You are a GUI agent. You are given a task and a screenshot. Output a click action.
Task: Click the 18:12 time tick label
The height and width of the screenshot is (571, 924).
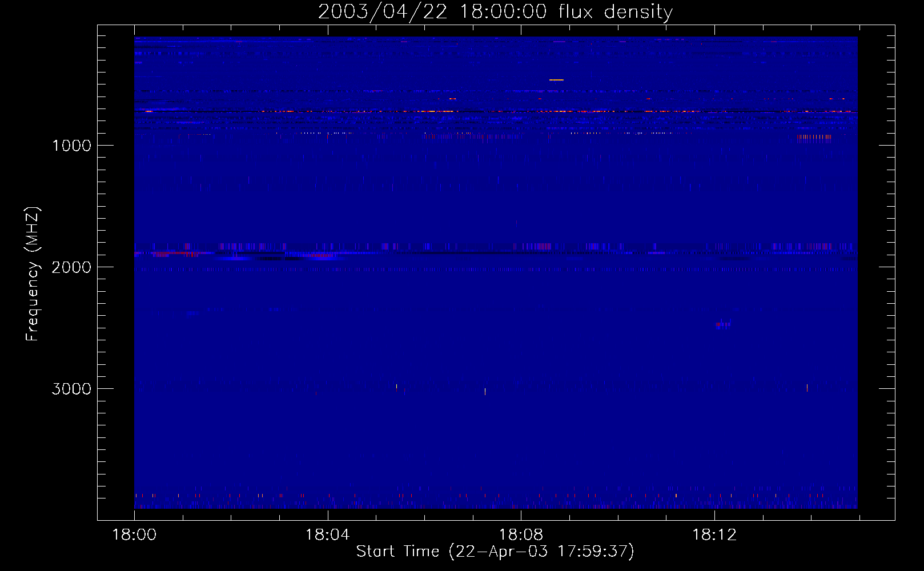pyautogui.click(x=714, y=535)
